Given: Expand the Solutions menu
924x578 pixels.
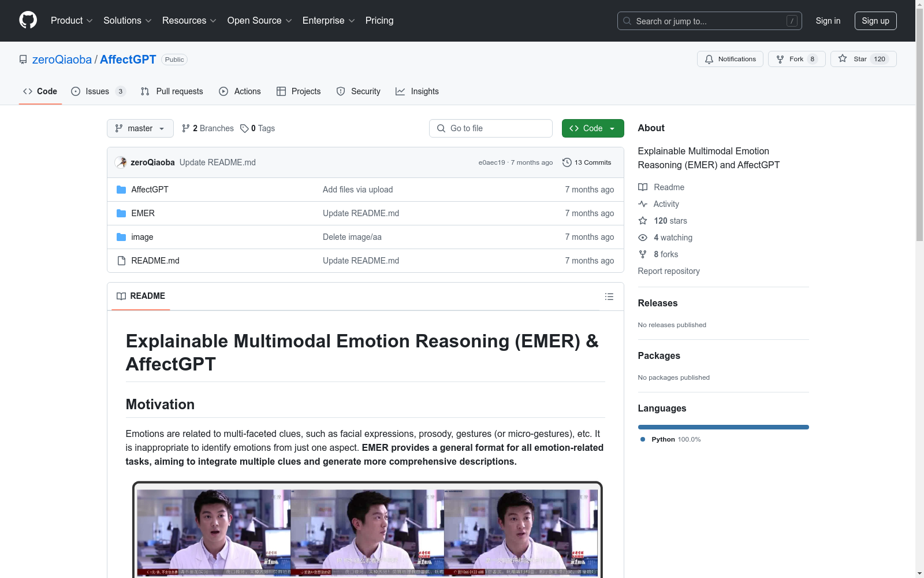Looking at the screenshot, I should (128, 20).
